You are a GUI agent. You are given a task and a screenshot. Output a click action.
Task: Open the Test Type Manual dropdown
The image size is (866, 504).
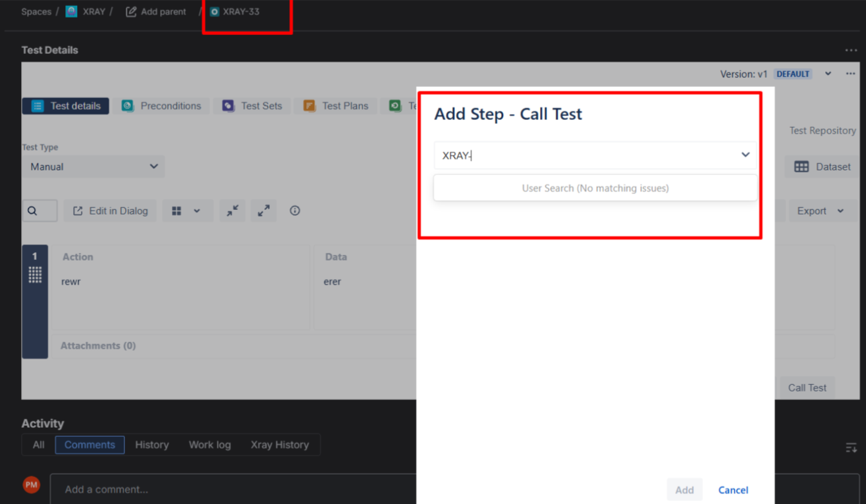click(x=93, y=167)
